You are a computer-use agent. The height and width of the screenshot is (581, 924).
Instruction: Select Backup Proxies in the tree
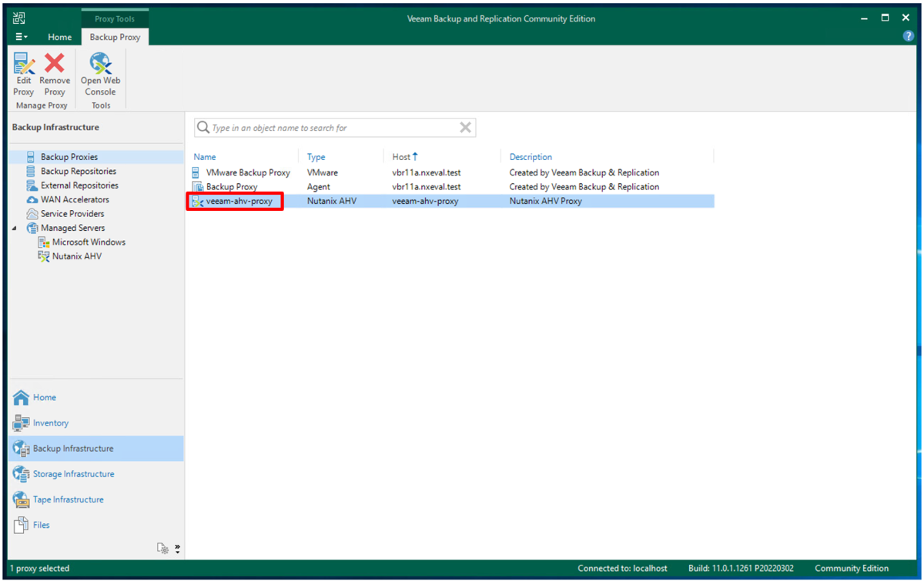coord(69,157)
